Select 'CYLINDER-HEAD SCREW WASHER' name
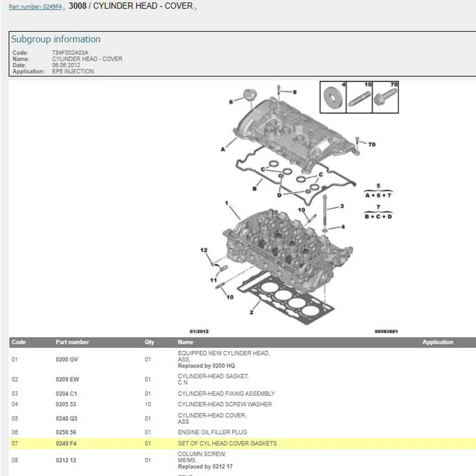476x476 pixels. tap(225, 404)
